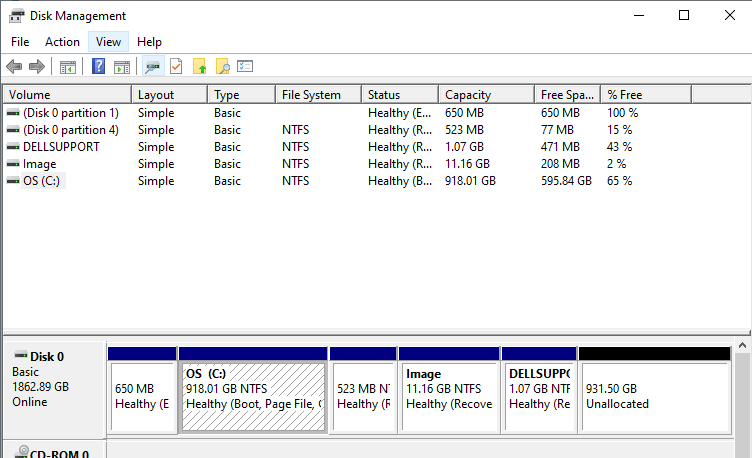Select the Disk 0 label panel

click(55, 389)
